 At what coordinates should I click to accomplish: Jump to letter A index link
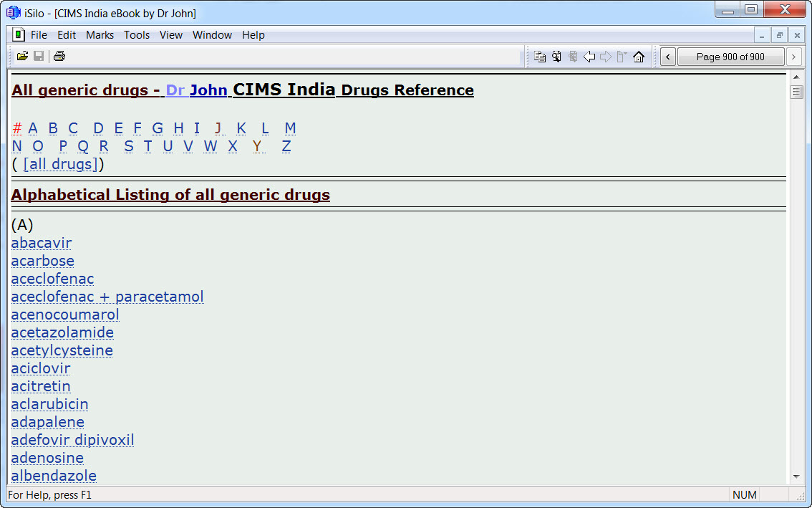click(x=33, y=128)
